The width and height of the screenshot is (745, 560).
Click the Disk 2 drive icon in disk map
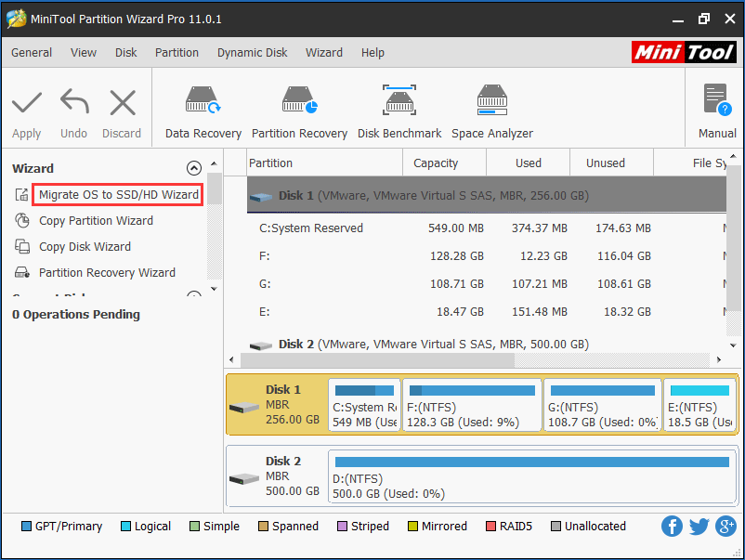click(243, 479)
